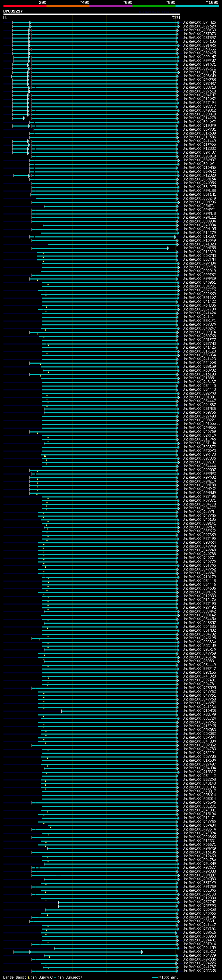Select hit label UniRef100_P14278

point(199,118)
